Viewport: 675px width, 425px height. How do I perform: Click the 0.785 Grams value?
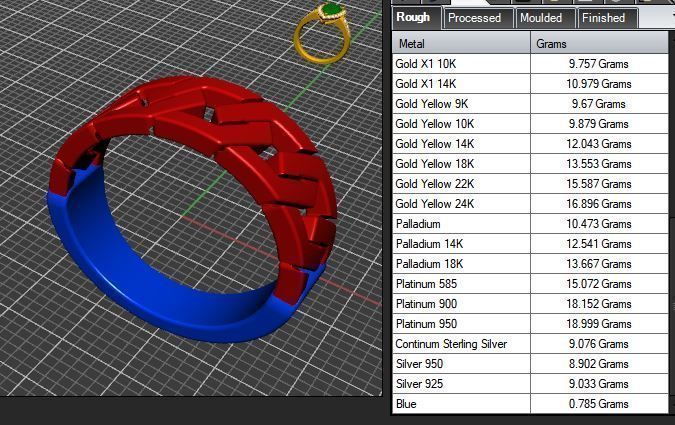598,404
